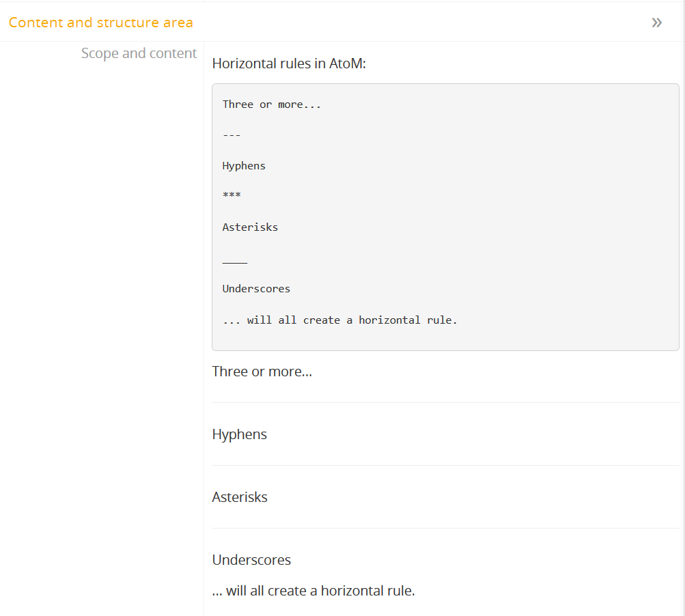Click the word Underscores inside the code block

tap(256, 289)
